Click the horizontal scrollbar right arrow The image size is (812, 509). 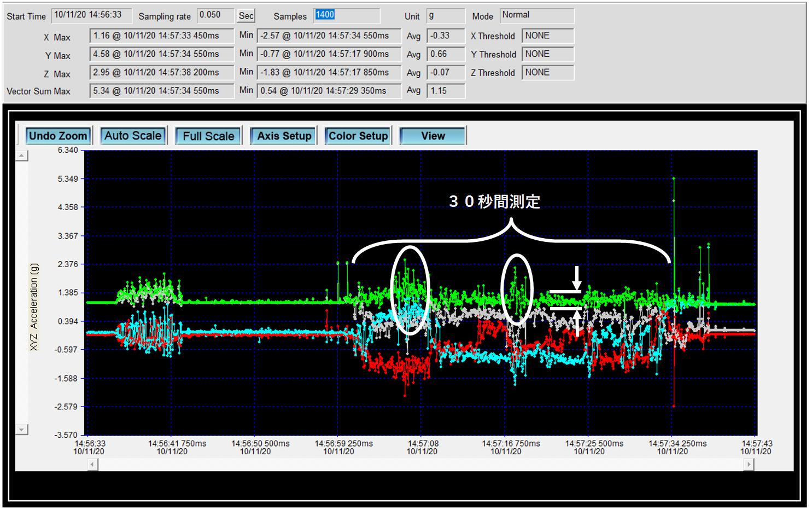(749, 465)
